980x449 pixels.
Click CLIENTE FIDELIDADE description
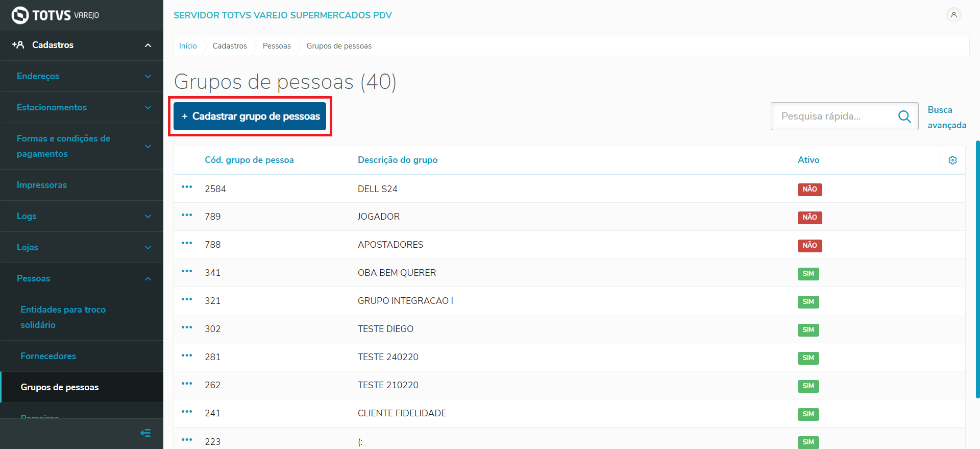click(402, 413)
